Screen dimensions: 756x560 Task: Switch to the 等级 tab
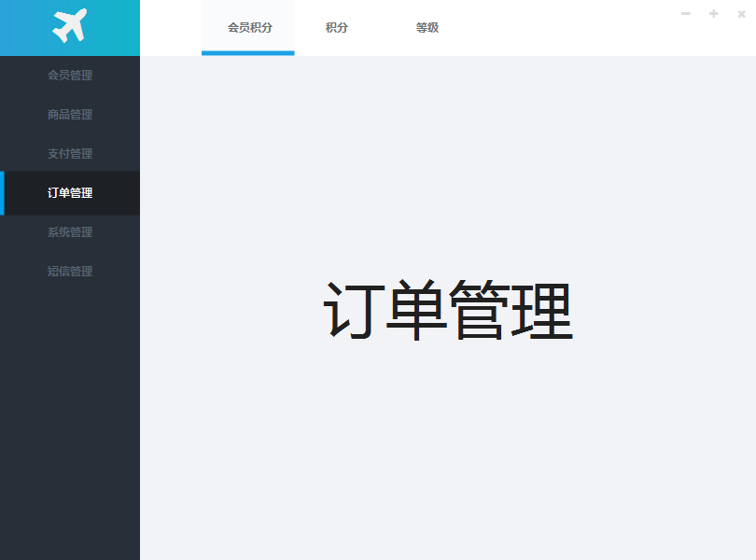coord(427,28)
